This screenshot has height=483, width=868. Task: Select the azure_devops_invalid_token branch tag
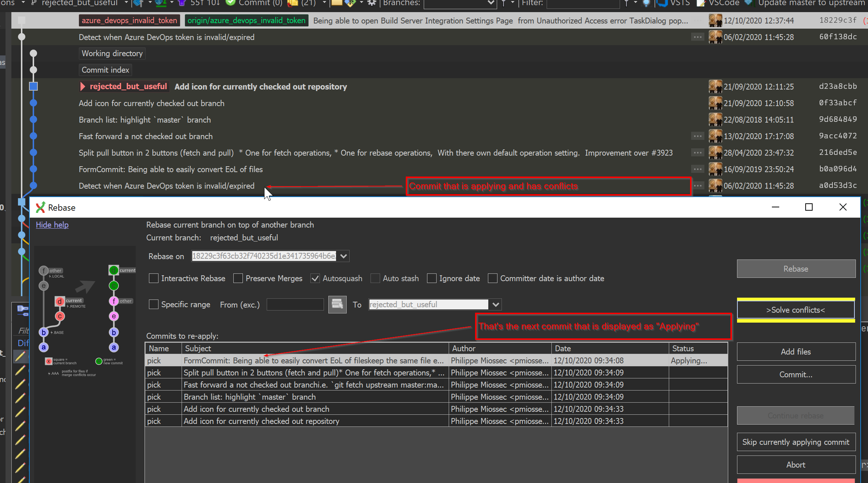pyautogui.click(x=129, y=20)
